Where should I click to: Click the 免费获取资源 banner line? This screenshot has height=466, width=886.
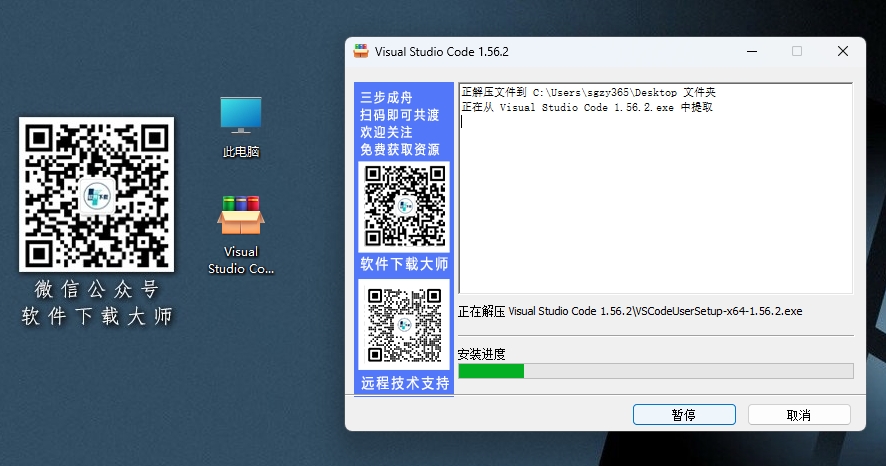(399, 150)
